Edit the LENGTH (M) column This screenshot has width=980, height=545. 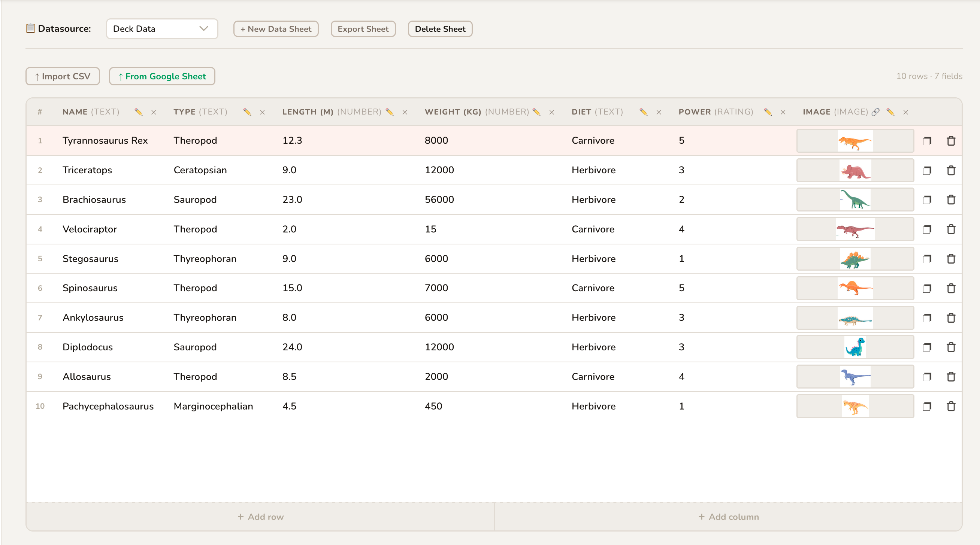point(390,112)
